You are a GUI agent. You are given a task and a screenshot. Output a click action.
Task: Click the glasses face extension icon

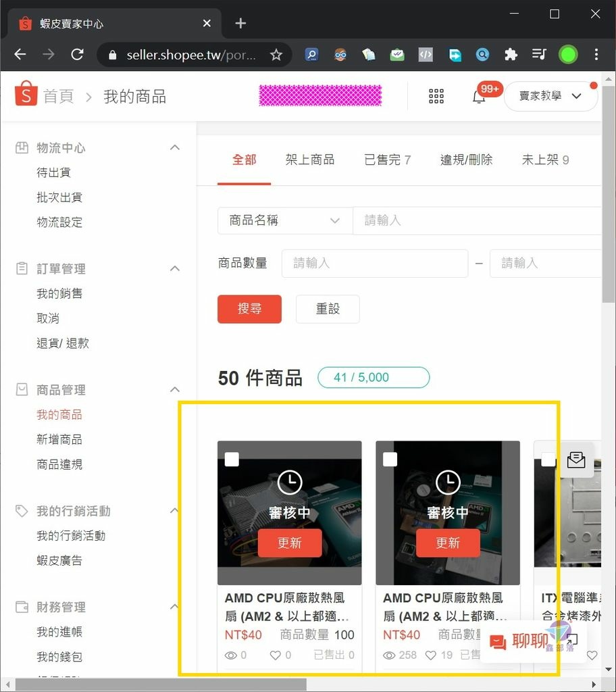[x=340, y=55]
